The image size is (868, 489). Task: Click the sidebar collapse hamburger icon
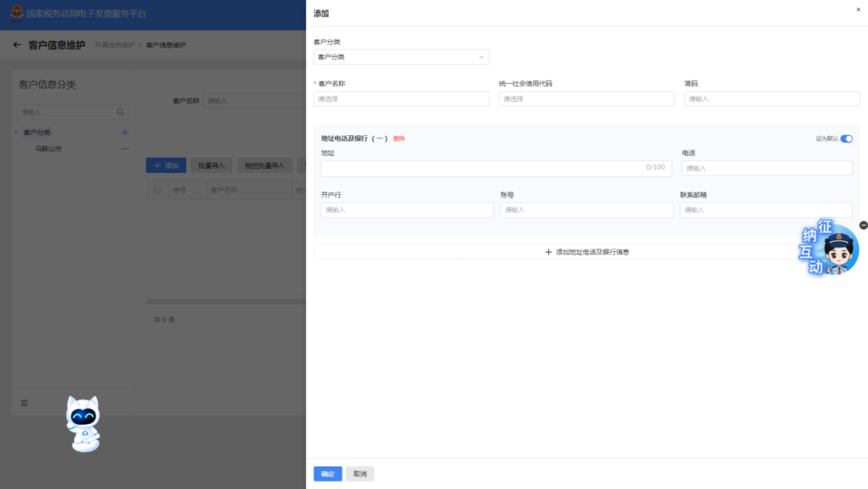point(24,403)
